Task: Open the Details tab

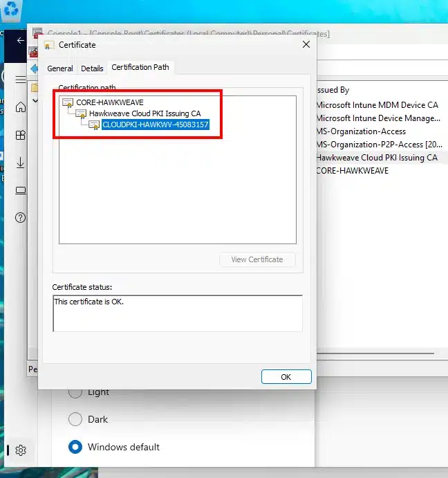Action: coord(92,68)
